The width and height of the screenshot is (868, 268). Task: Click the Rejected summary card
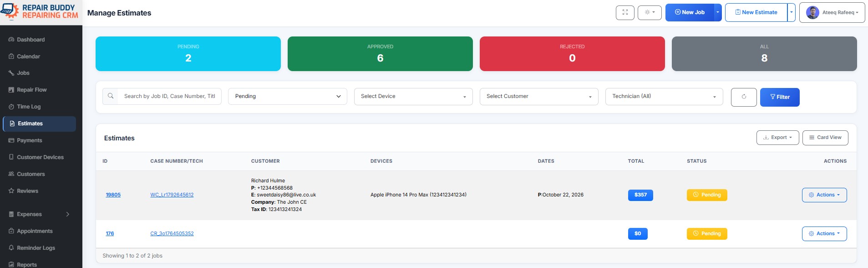[572, 54]
